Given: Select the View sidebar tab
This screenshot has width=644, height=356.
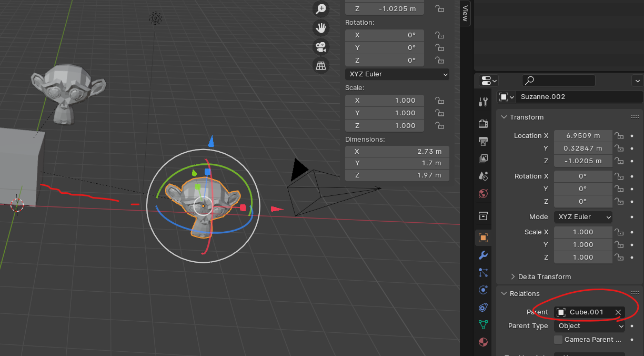Looking at the screenshot, I should pyautogui.click(x=465, y=13).
